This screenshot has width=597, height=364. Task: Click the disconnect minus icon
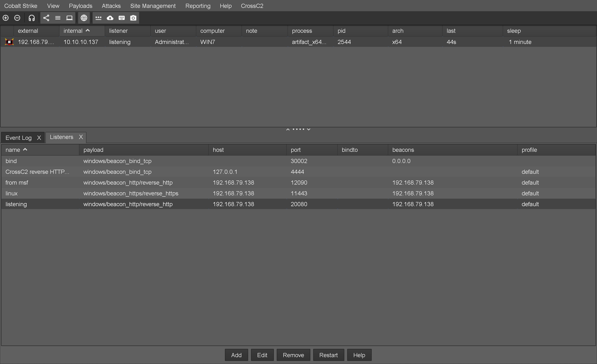pos(17,18)
